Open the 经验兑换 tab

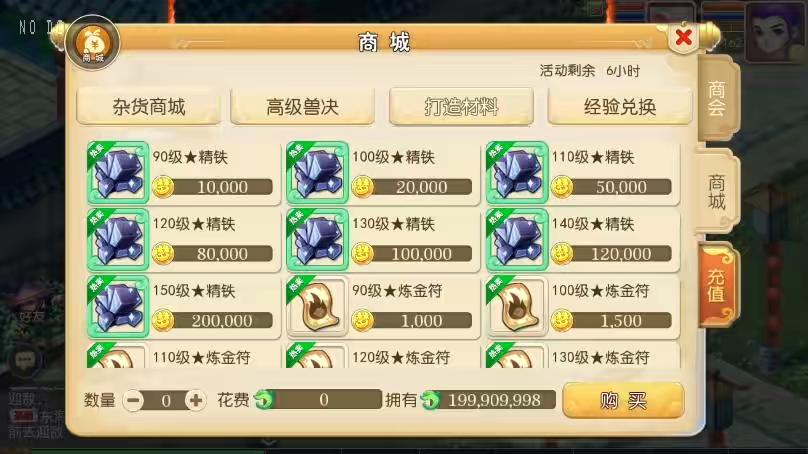(619, 107)
